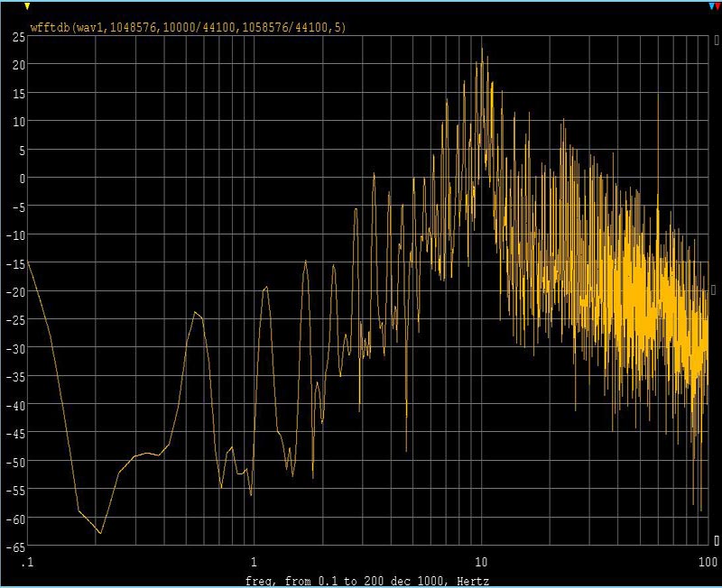Screen dimensions: 722x588
Task: Click the x-axis label 1
Action: click(x=254, y=562)
